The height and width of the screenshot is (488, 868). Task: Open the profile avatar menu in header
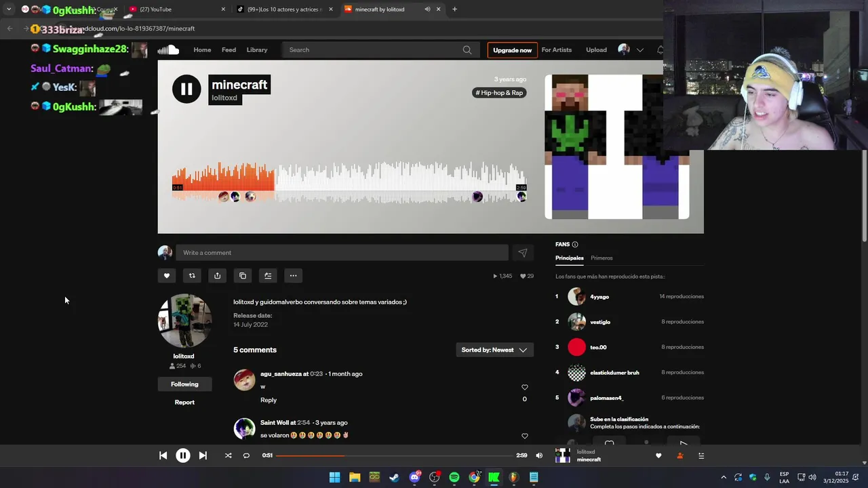624,49
